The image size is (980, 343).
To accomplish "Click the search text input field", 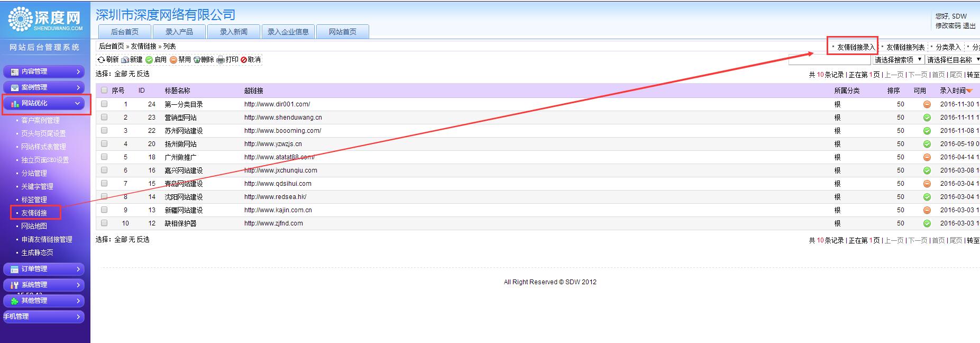I will point(829,60).
